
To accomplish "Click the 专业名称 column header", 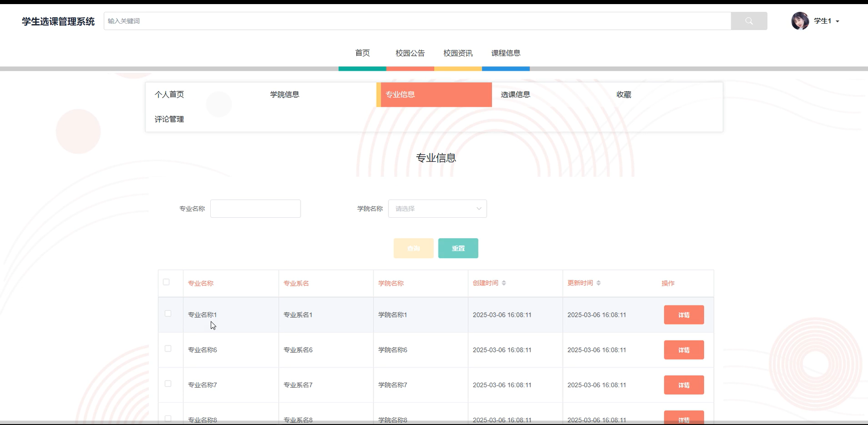I will pyautogui.click(x=201, y=283).
